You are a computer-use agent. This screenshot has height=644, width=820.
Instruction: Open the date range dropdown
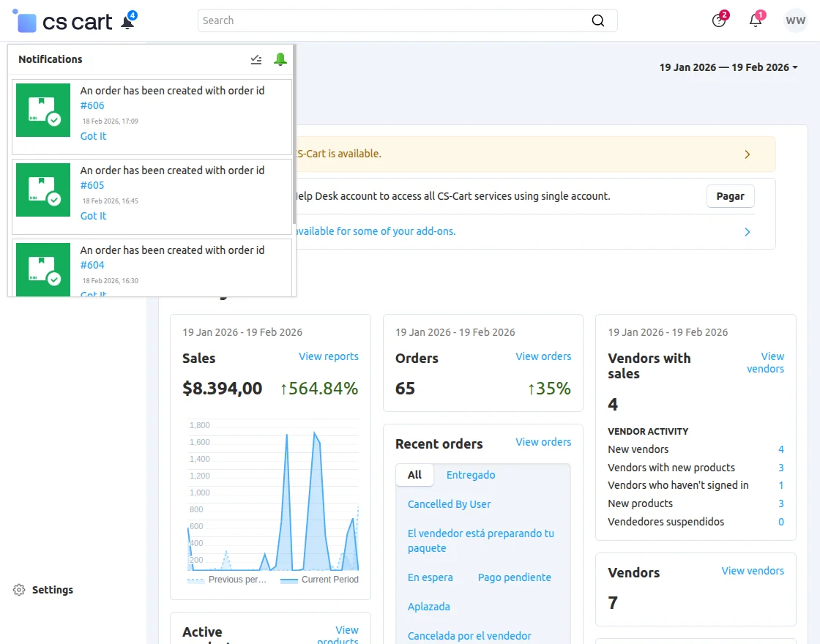728,67
